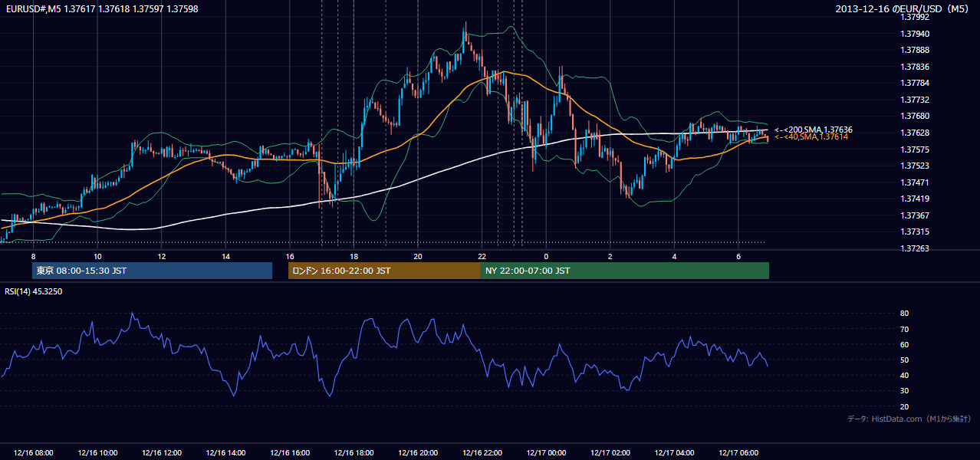Screen dimensions: 980x460
Task: Click hour tick label 16 under price chart
Action: pos(289,256)
